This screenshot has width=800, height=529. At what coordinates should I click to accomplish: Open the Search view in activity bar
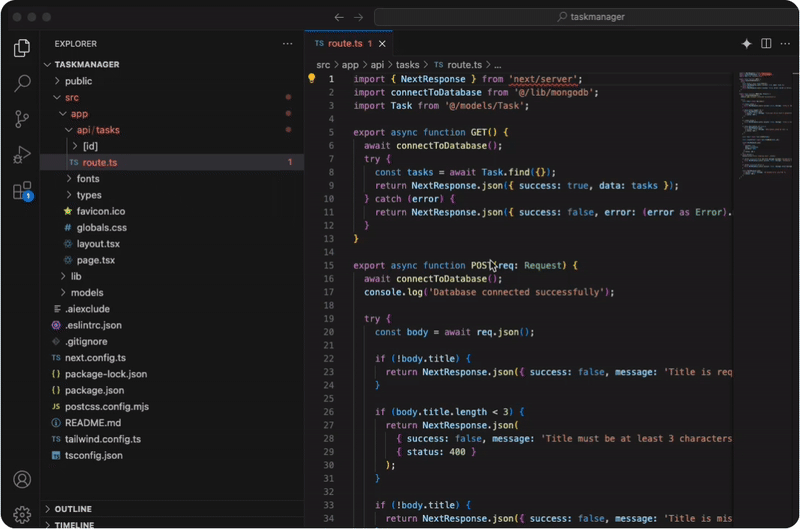pos(22,83)
